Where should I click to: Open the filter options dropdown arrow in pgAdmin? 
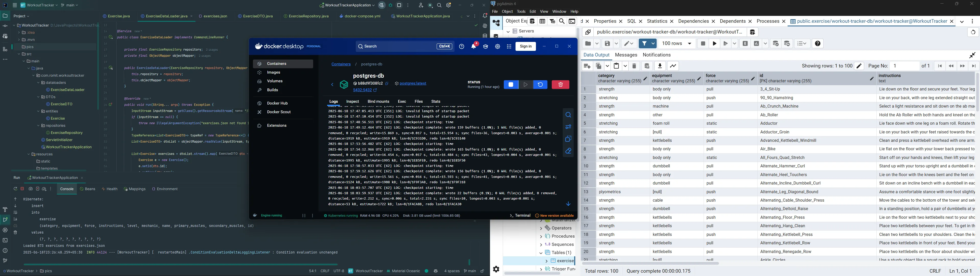[653, 43]
